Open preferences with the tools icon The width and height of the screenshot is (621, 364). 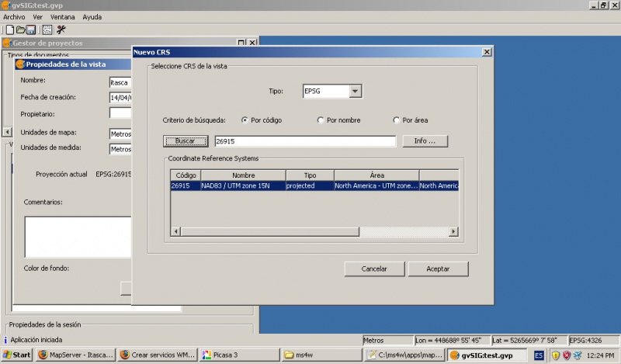61,29
